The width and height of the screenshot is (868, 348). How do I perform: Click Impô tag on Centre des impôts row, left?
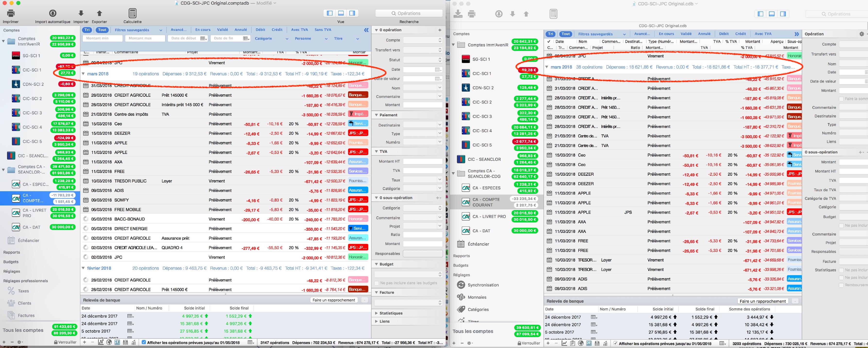click(x=357, y=114)
